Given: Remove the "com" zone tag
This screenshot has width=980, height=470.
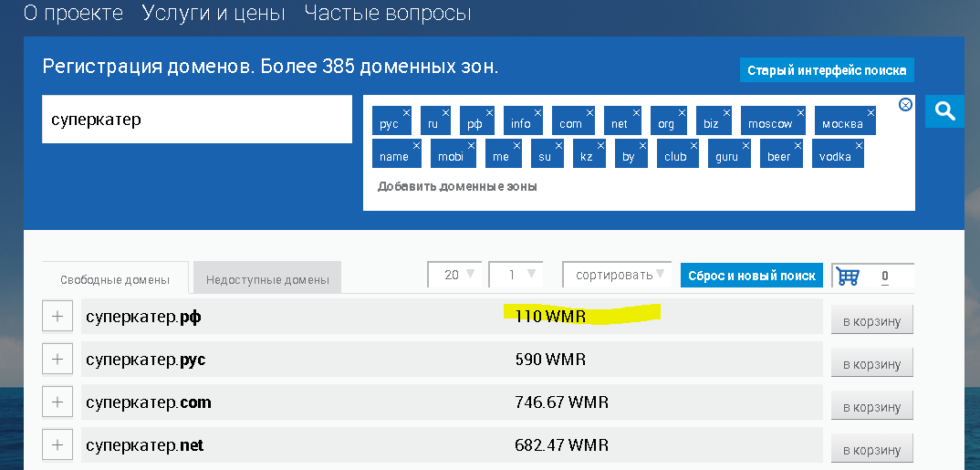Looking at the screenshot, I should pos(589,112).
